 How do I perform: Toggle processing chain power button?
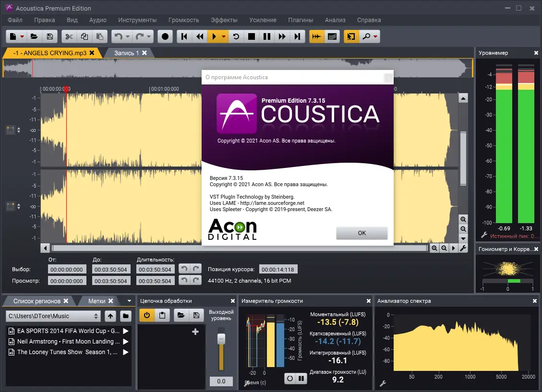pos(147,315)
